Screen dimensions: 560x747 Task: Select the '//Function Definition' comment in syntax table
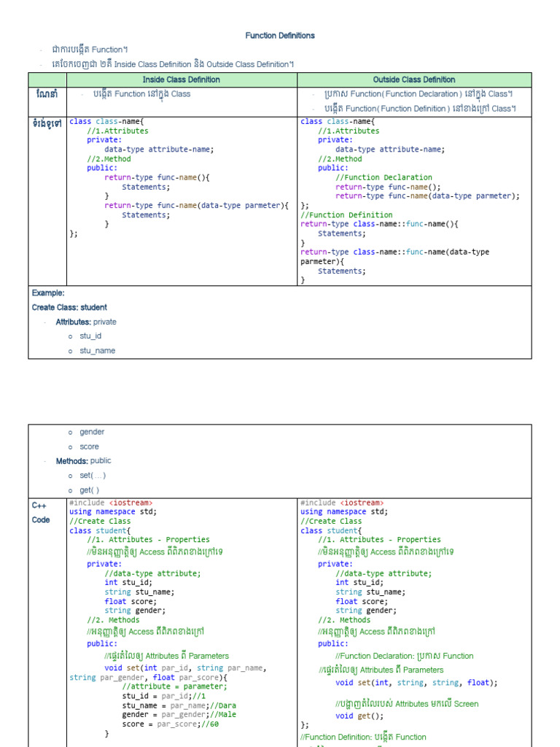[346, 215]
